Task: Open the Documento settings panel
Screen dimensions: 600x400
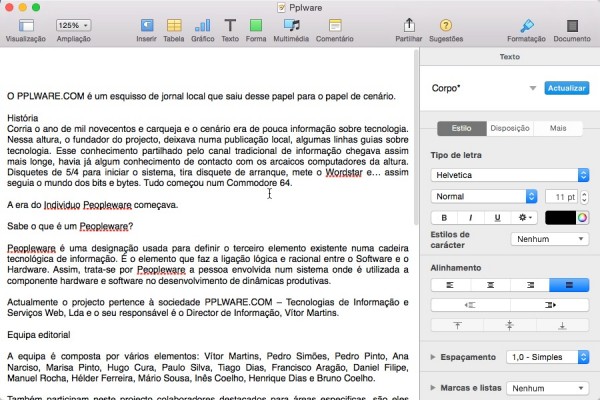Action: pos(572,26)
